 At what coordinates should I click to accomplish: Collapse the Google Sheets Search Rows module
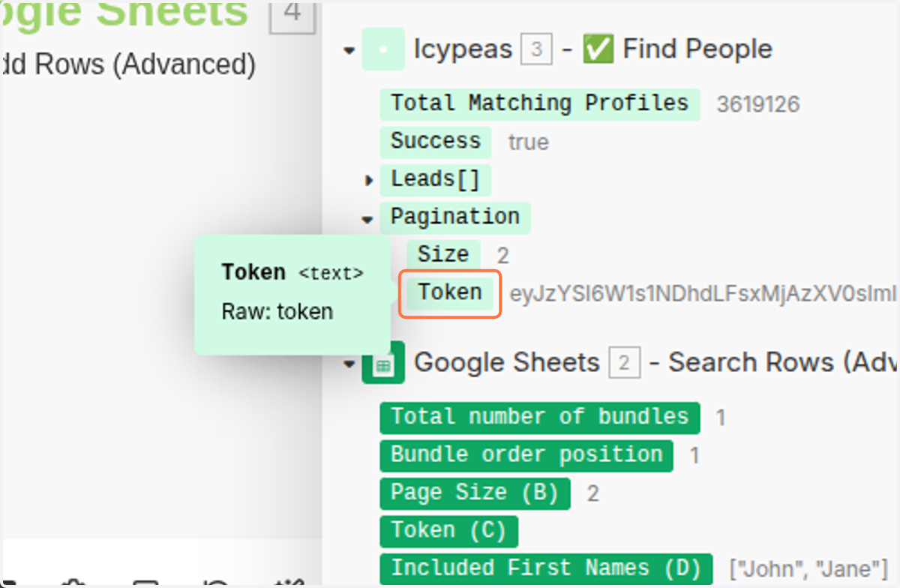click(349, 364)
